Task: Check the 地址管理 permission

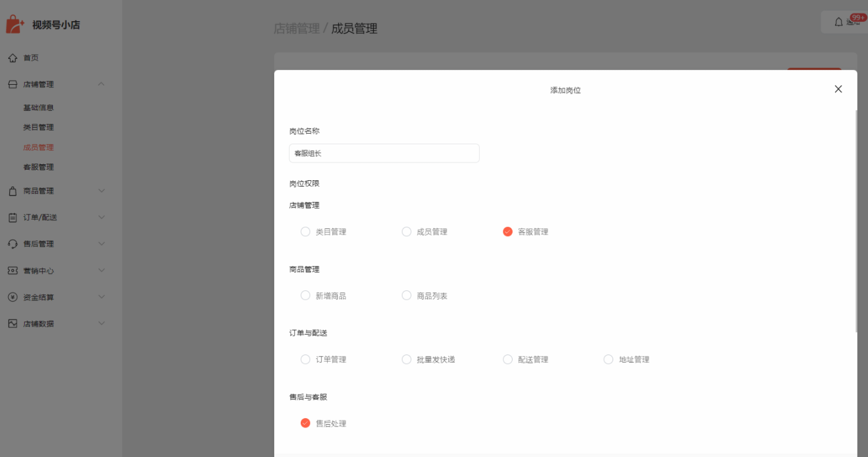Action: [x=608, y=359]
